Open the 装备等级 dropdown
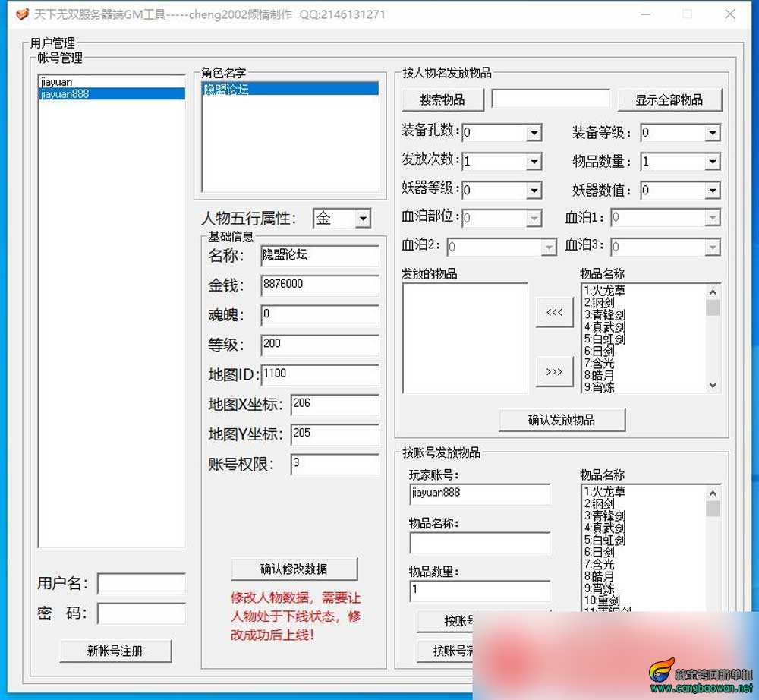 (712, 133)
